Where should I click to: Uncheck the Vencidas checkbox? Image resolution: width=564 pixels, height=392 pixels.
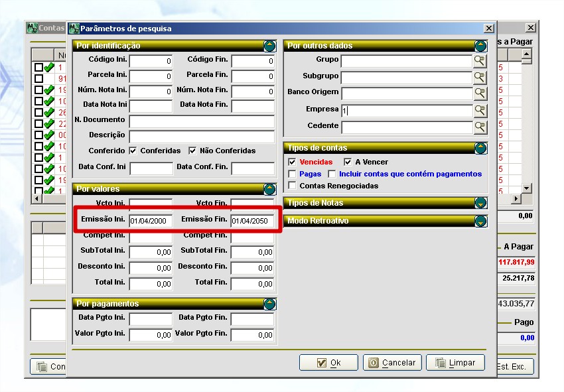293,163
